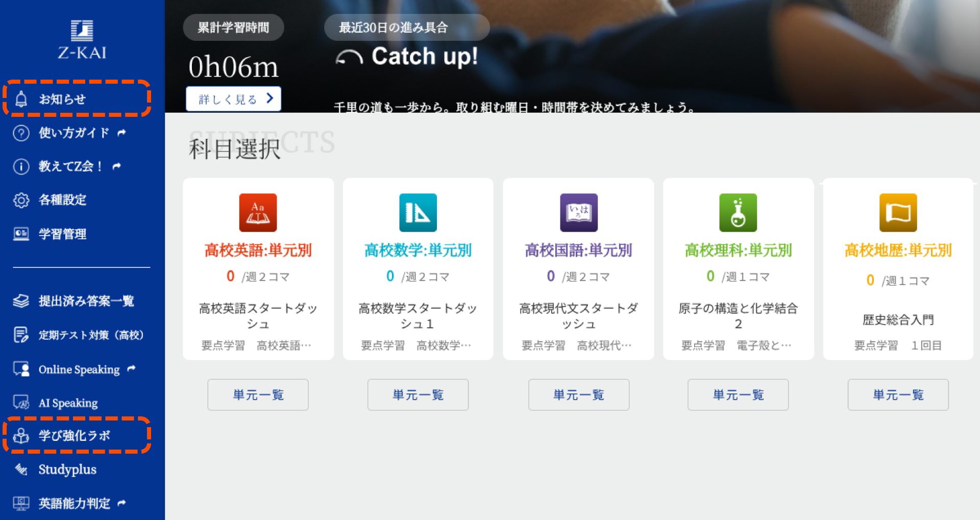Select 提出済み答案一覧 in the sidebar

pos(86,301)
